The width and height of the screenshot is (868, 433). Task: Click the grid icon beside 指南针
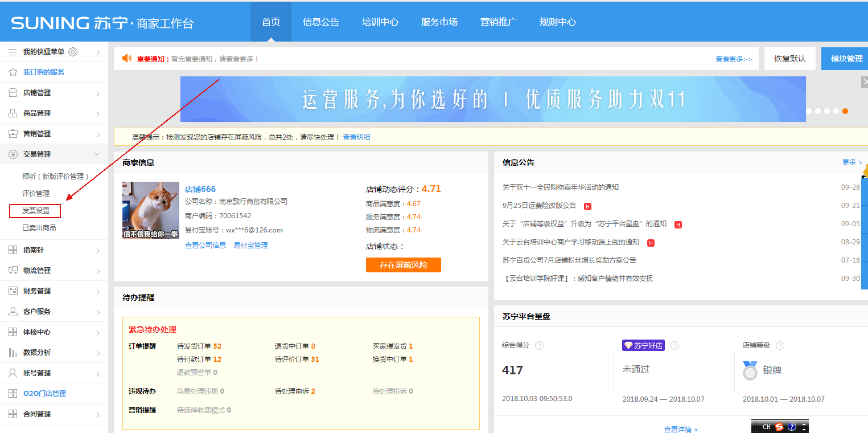pos(13,250)
